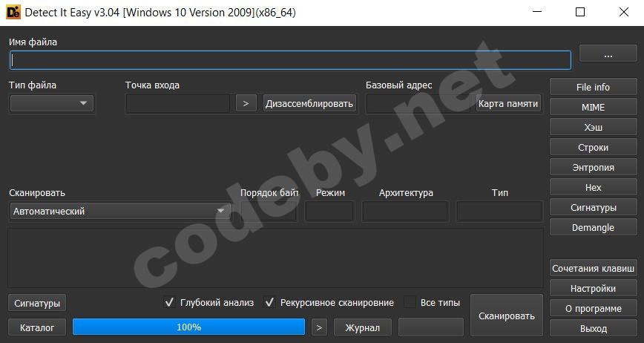Maximize the Detect It Easy window

click(580, 12)
